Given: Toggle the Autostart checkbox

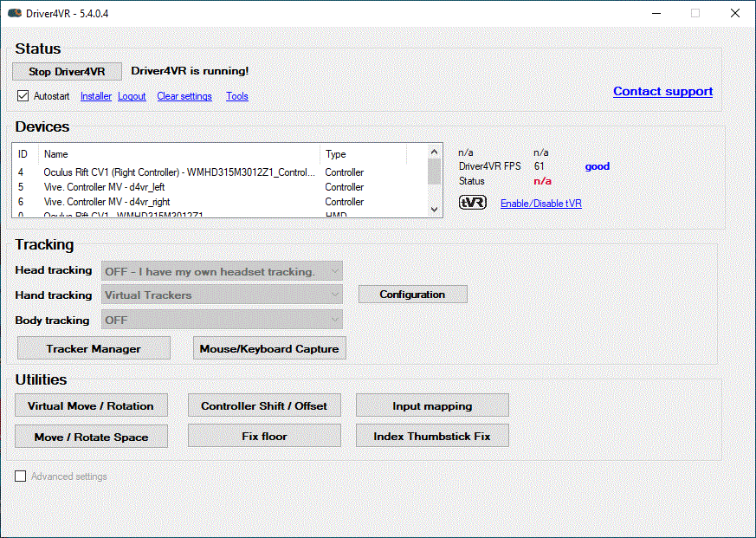Looking at the screenshot, I should pos(23,95).
